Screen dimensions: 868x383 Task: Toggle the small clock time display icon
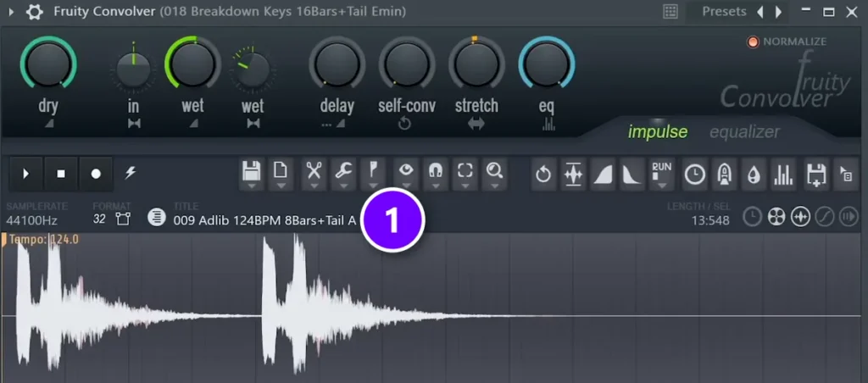pos(752,217)
